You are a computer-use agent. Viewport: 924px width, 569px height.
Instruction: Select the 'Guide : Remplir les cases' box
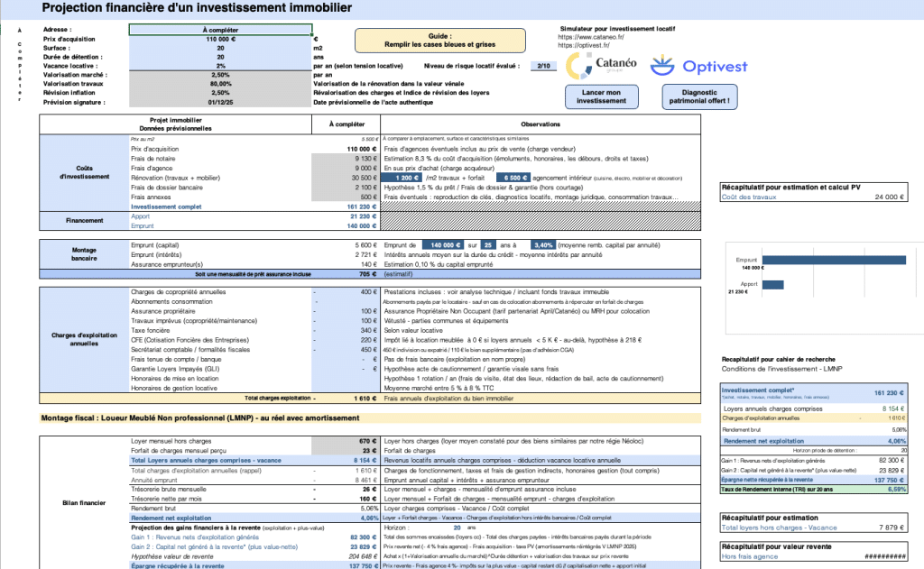tap(439, 40)
